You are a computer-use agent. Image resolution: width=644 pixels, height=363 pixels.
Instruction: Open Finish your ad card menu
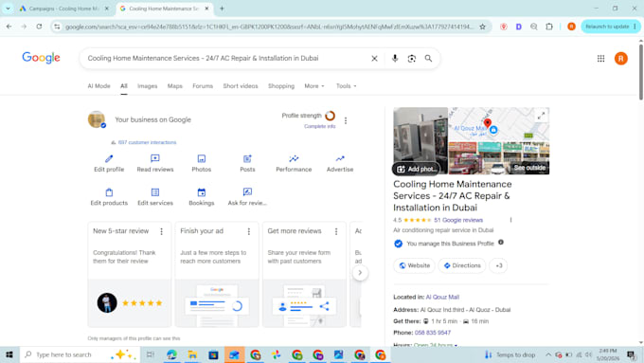point(249,231)
